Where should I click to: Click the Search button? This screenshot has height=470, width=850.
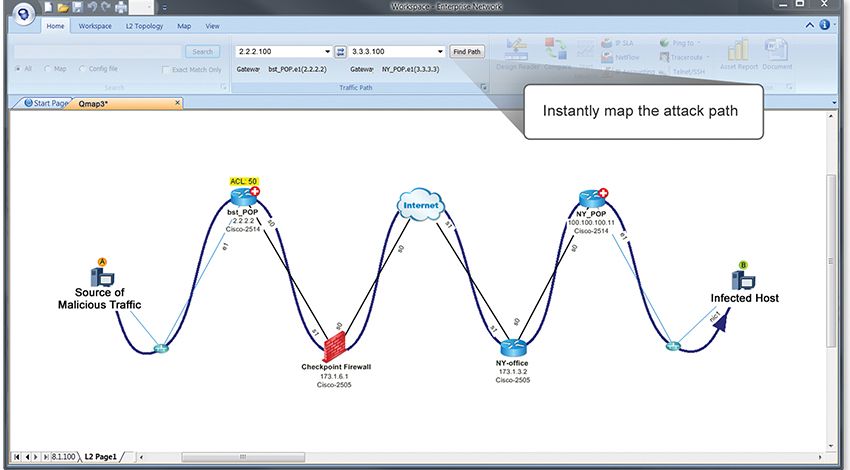(202, 51)
